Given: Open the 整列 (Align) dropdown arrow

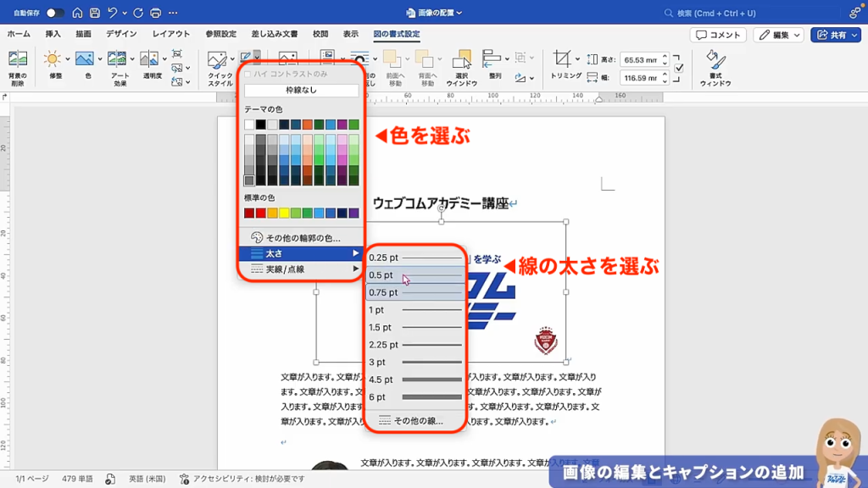Looking at the screenshot, I should tap(508, 58).
